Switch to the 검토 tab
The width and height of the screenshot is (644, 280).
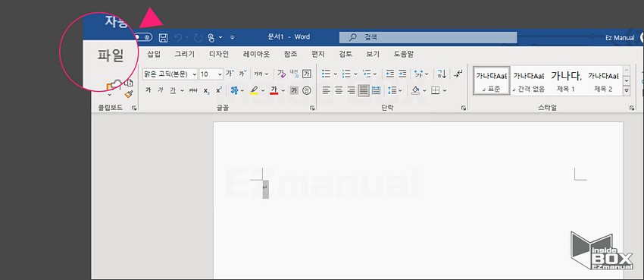(345, 54)
